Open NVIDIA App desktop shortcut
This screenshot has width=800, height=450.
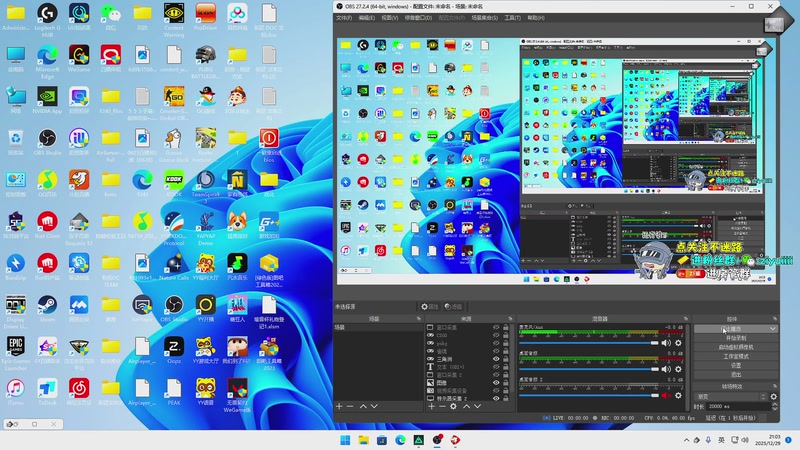(47, 101)
